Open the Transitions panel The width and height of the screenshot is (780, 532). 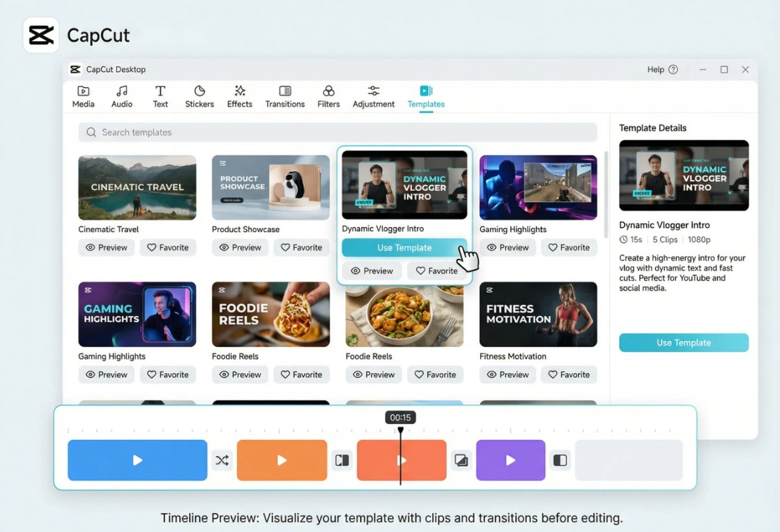[285, 96]
